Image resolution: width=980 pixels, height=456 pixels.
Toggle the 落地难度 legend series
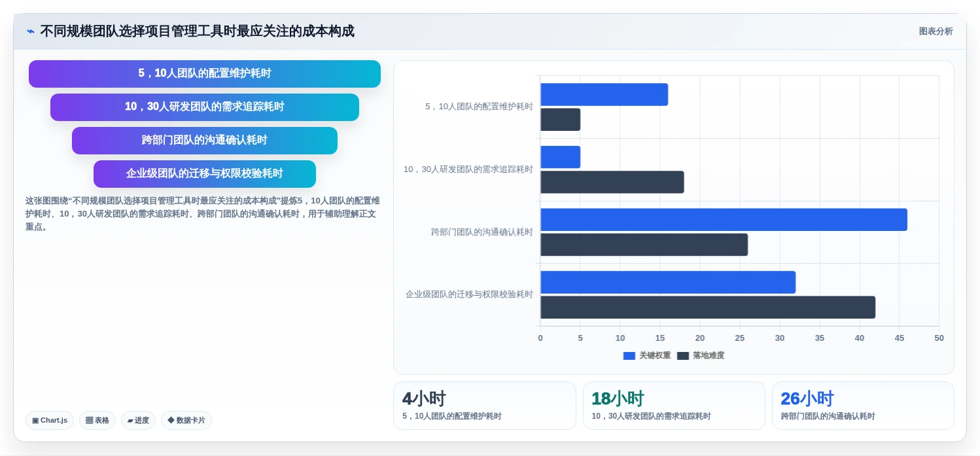click(x=701, y=355)
